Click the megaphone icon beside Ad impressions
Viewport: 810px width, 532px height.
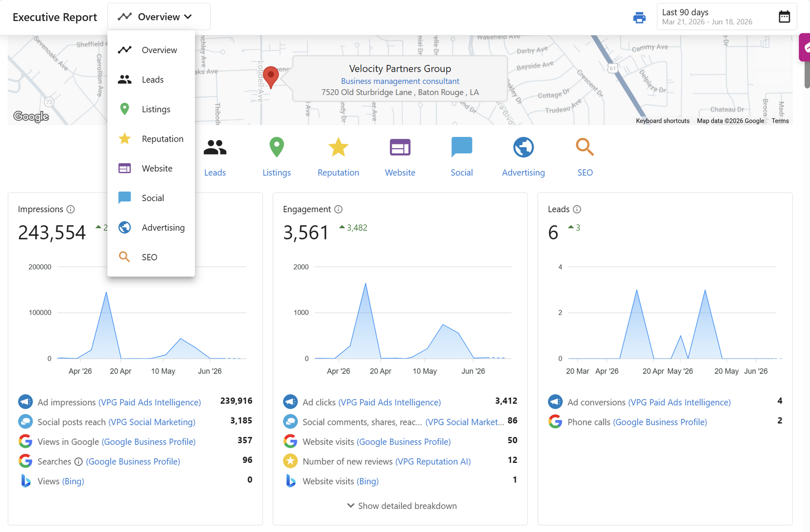25,402
